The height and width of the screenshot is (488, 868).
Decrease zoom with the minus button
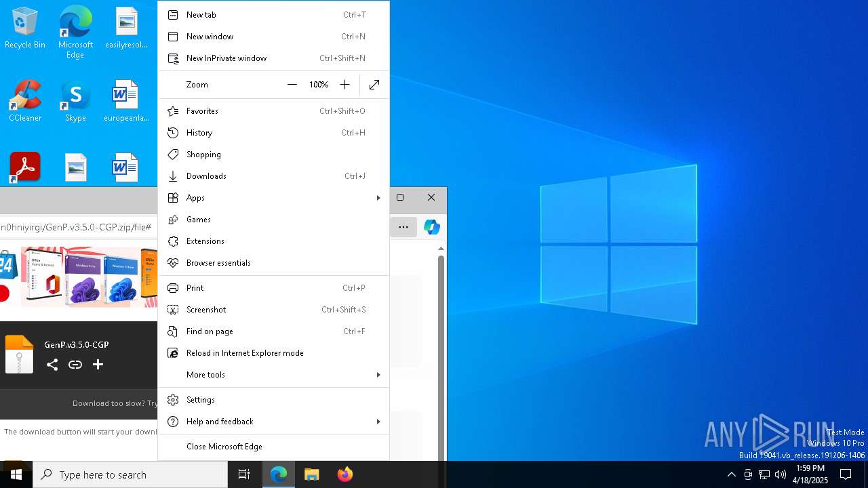click(292, 85)
